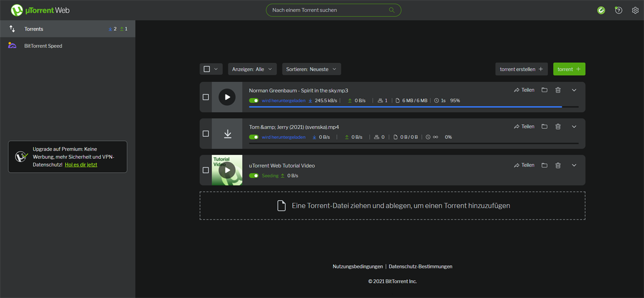Expand details of Norman Greenbaum torrent

coord(574,90)
